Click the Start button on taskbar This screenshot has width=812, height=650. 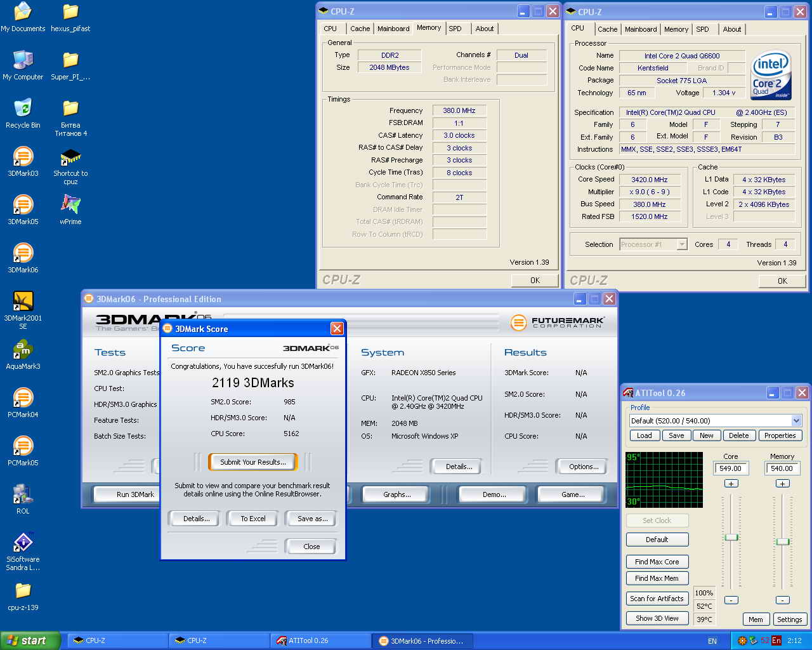click(x=30, y=640)
